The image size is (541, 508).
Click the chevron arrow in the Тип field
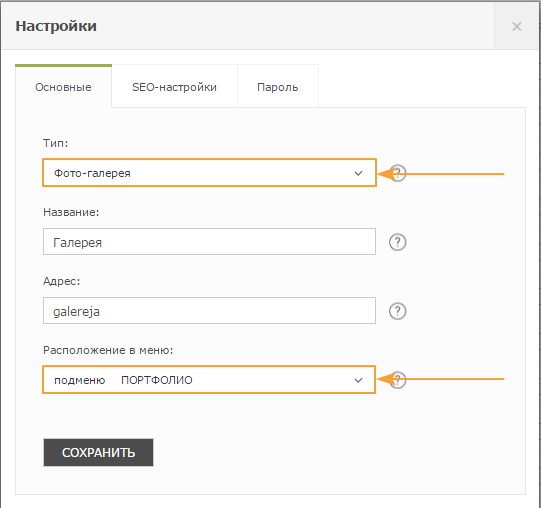pyautogui.click(x=358, y=173)
